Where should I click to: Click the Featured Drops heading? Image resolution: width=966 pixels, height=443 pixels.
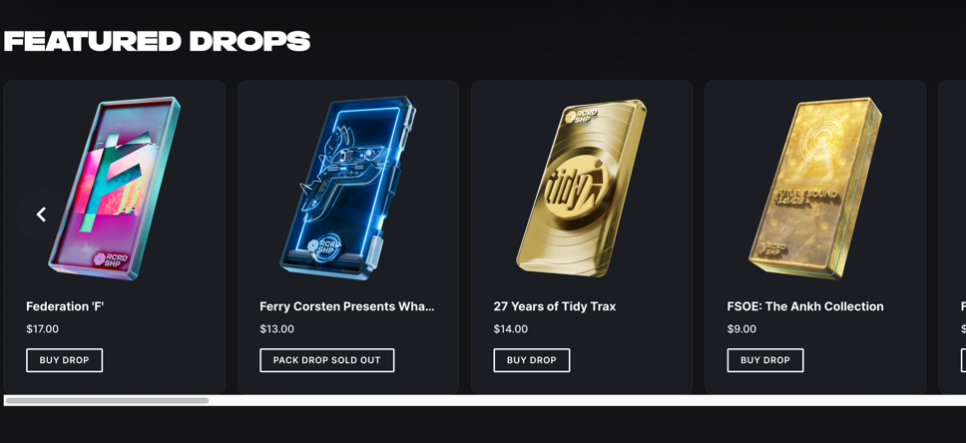[x=157, y=41]
